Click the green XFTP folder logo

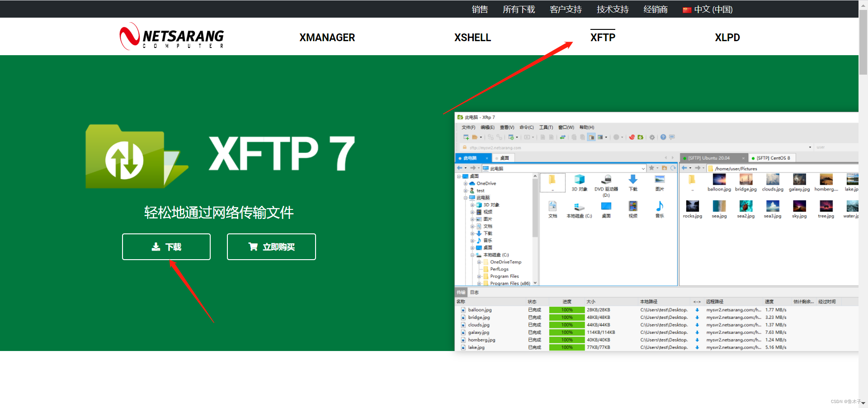[136, 157]
